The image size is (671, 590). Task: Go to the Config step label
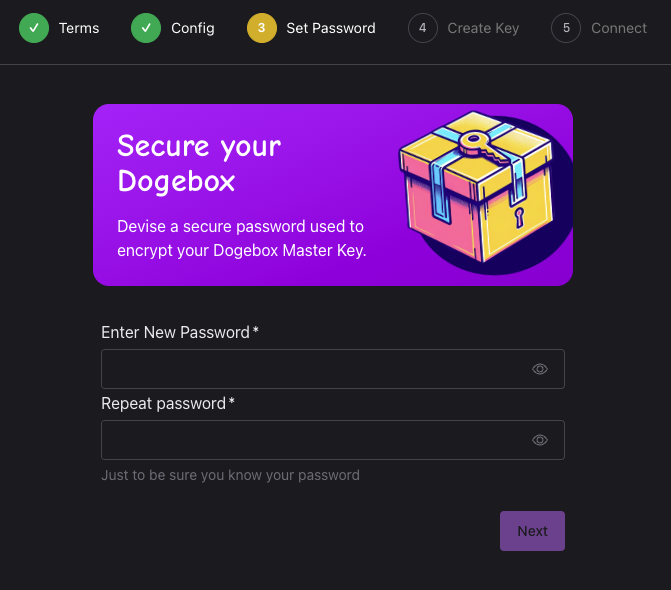(193, 28)
